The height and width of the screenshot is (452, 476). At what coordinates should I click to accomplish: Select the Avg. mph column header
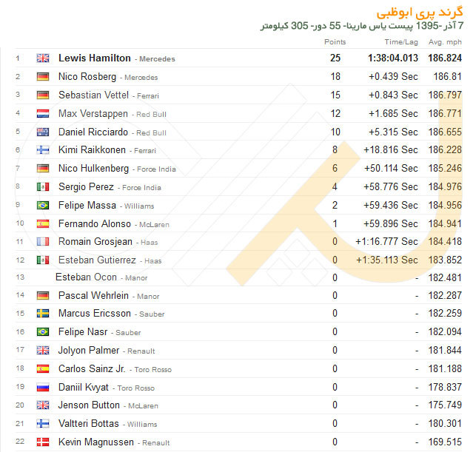point(445,42)
